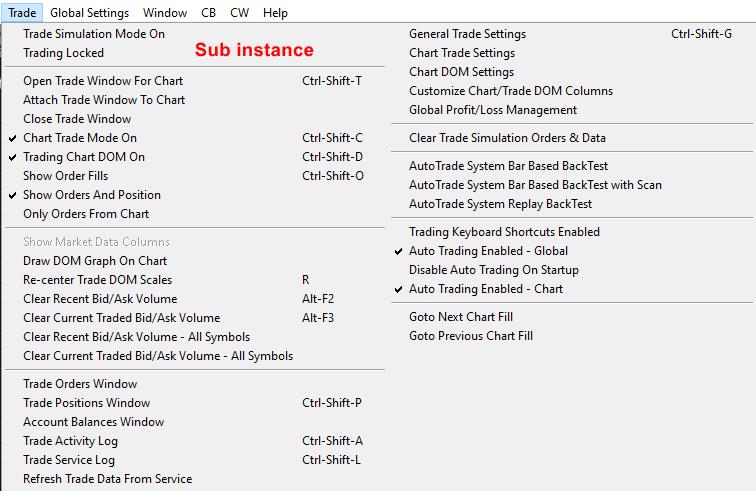The width and height of the screenshot is (756, 491).
Task: Uncheck Auto Trading Enabled - Chart
Action: click(486, 289)
